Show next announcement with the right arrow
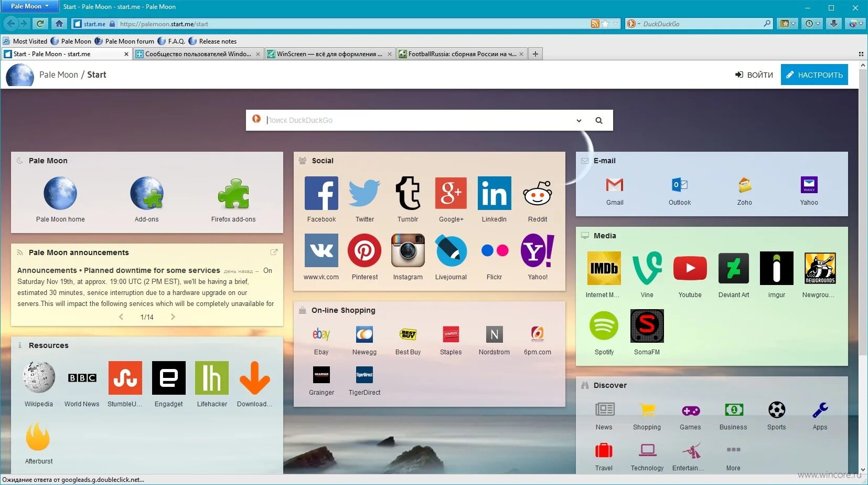This screenshot has height=485, width=868. (173, 317)
